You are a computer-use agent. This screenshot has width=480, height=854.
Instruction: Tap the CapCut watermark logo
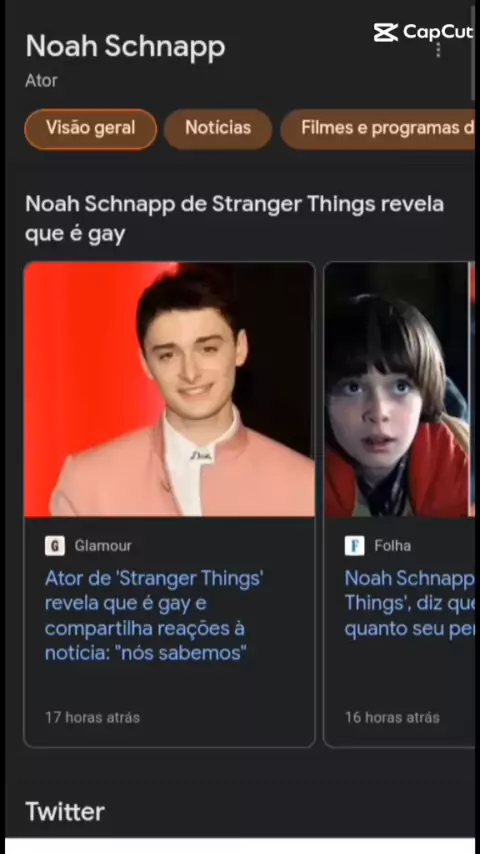[x=423, y=32]
